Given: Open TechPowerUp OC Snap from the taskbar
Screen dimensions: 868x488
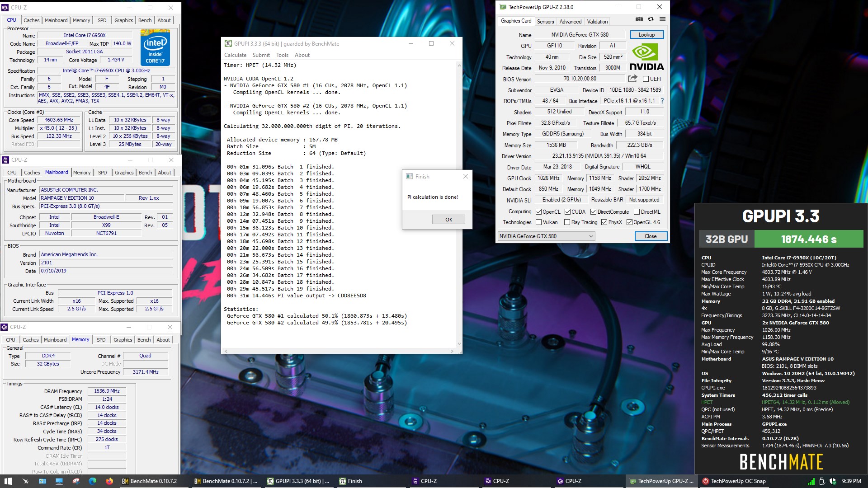Looking at the screenshot, I should (x=734, y=481).
